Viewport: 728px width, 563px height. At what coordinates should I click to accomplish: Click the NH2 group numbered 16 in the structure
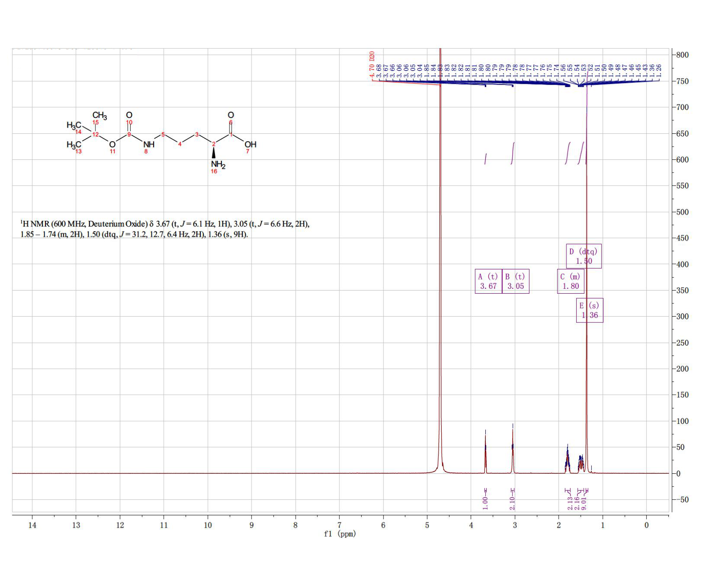218,165
